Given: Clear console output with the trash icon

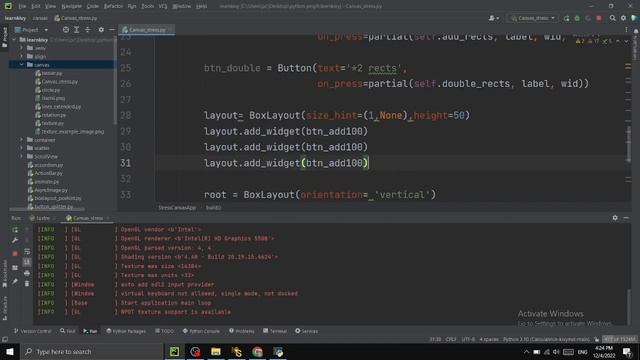Looking at the screenshot, I should tap(27, 284).
